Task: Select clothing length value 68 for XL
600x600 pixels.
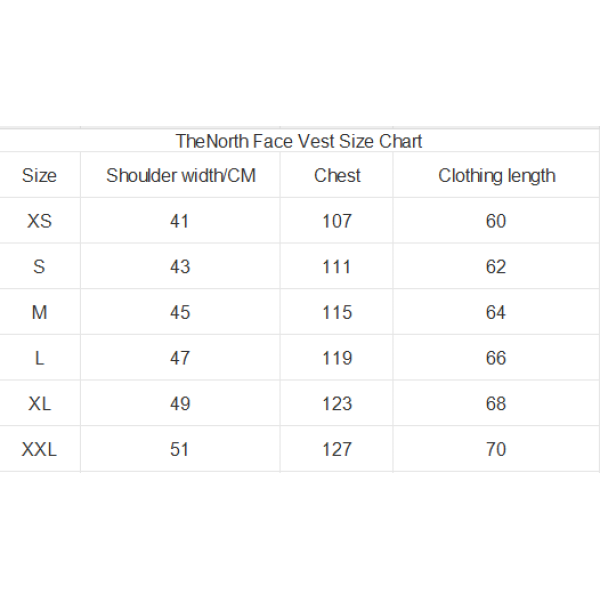Action: [x=496, y=403]
